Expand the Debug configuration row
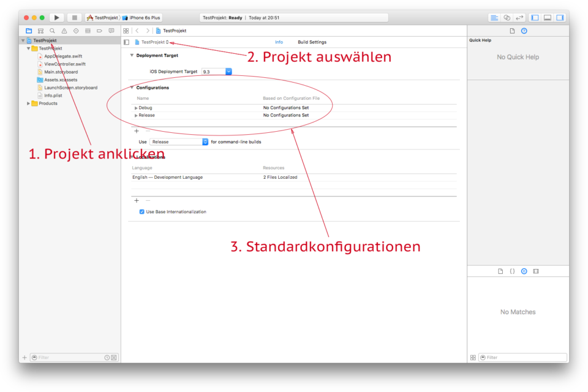Screen dimensions: 588x392 click(136, 108)
